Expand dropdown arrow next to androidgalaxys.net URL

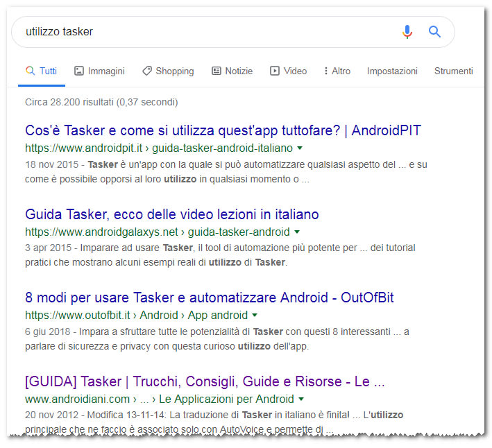click(297, 232)
